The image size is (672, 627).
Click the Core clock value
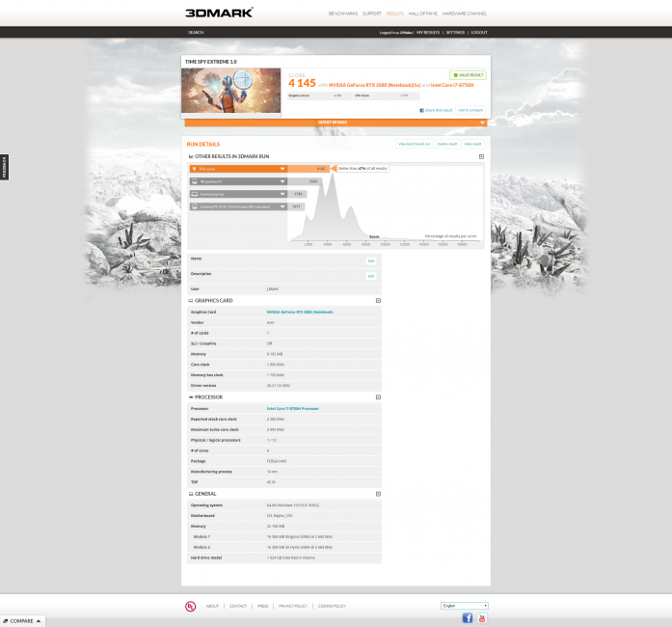(276, 365)
